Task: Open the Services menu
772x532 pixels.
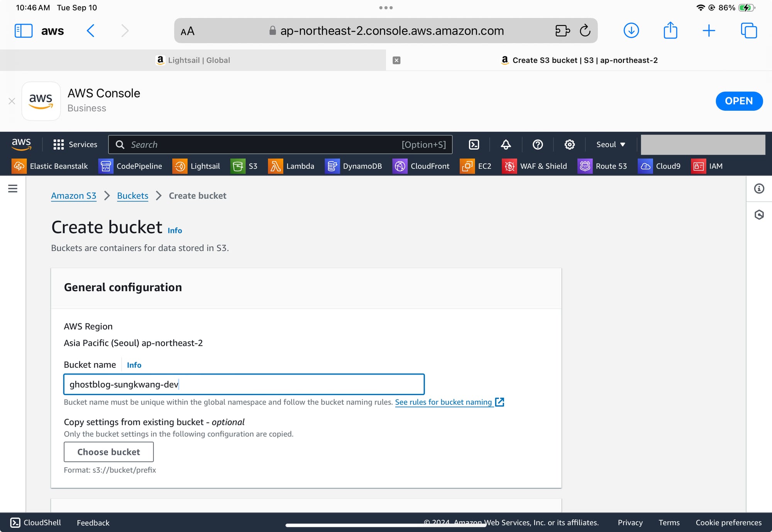Action: (x=75, y=145)
